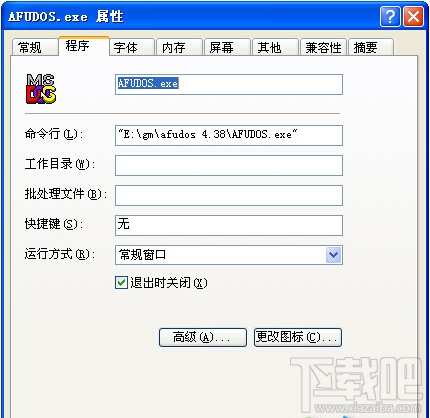This screenshot has height=418, width=430.
Task: Close the AFUDOS.exe properties dialog
Action: pyautogui.click(x=414, y=16)
